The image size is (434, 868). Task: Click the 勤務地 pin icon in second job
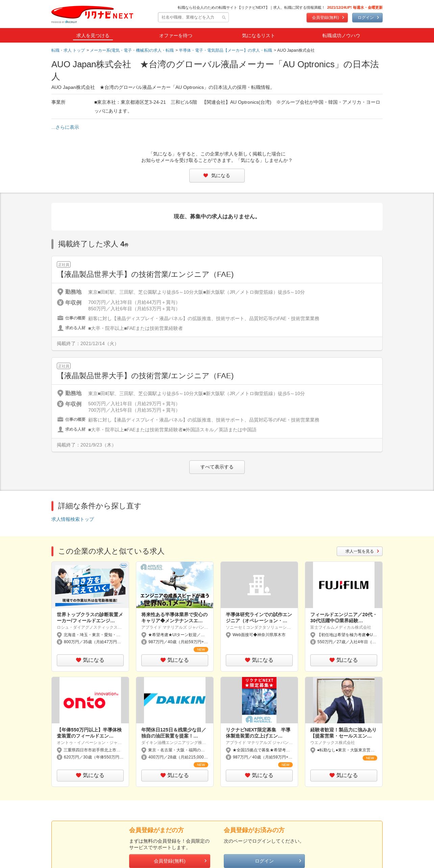point(60,393)
